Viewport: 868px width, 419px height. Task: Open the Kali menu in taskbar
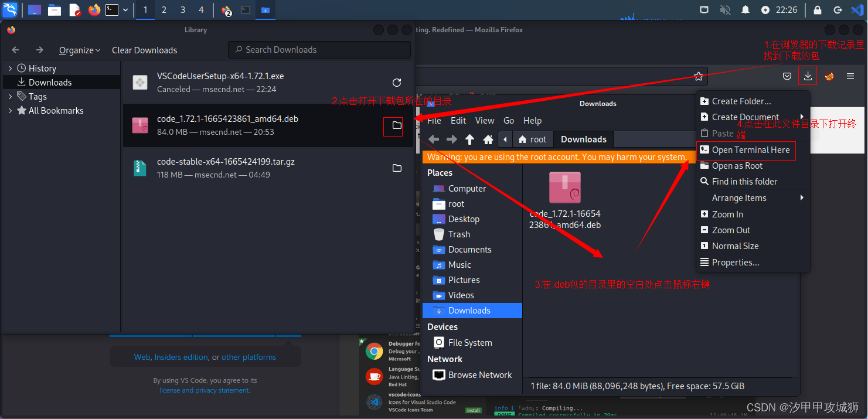[10, 10]
